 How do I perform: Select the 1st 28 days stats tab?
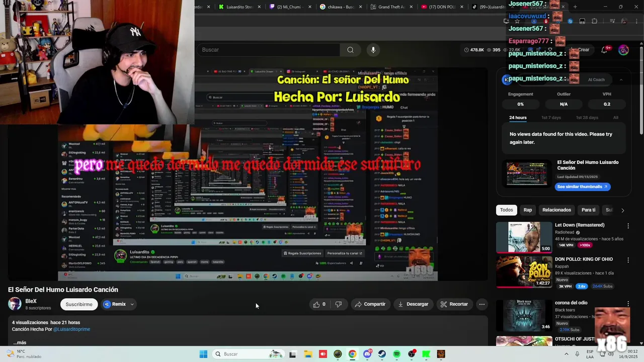point(587,118)
